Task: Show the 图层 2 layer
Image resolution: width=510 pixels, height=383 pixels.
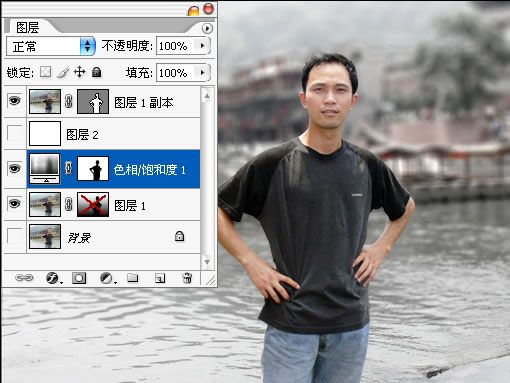Action: pyautogui.click(x=14, y=133)
